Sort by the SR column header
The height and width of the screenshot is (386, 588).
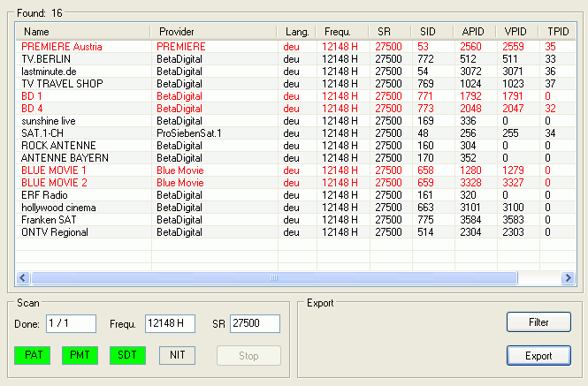coord(390,32)
